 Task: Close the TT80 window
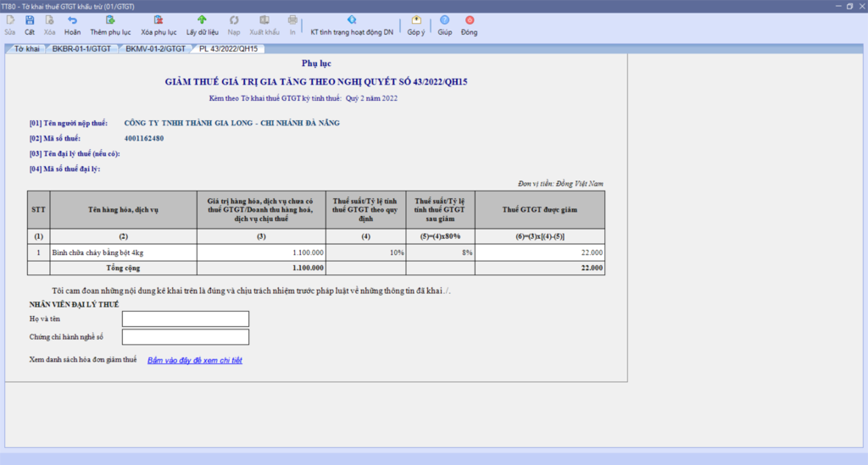[x=862, y=6]
